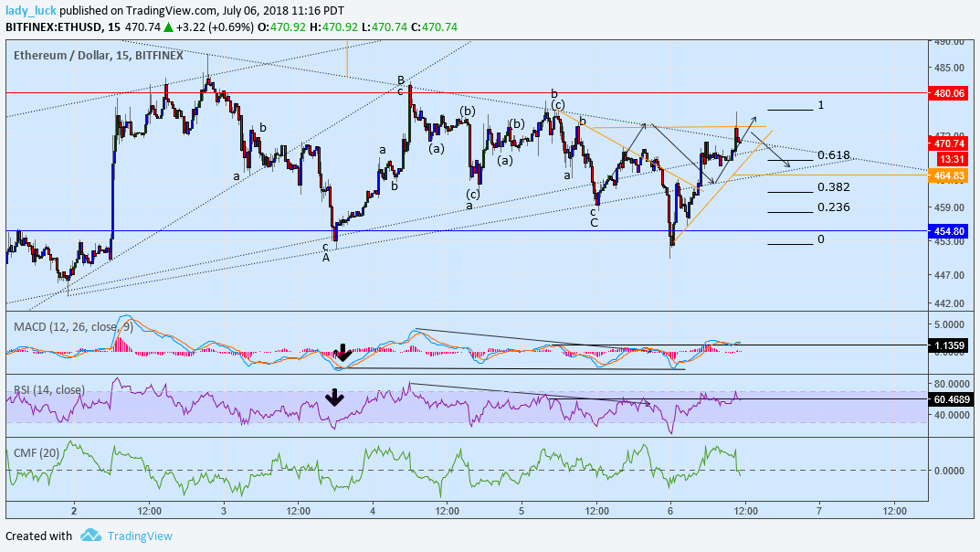Viewport: 980px width, 552px height.
Task: Select the CMF (20) indicator title
Action: click(x=37, y=452)
